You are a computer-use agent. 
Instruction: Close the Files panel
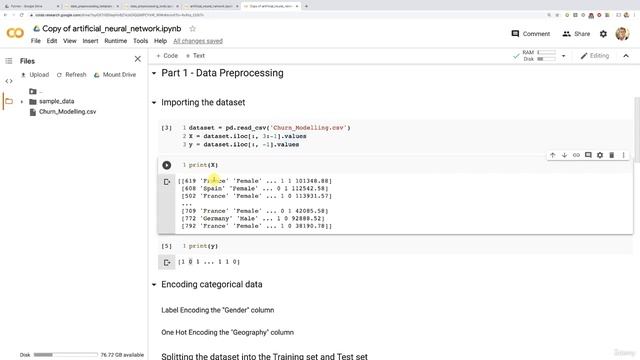click(138, 59)
